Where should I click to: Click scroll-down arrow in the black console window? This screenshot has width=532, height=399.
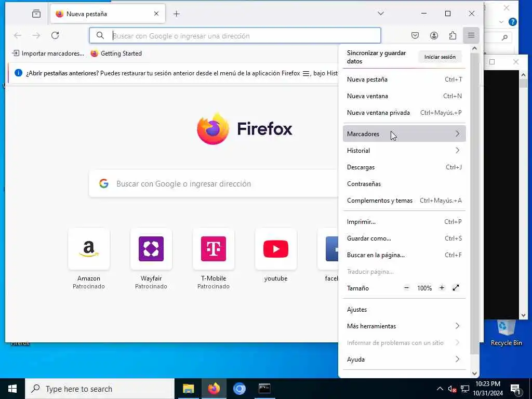tap(523, 315)
